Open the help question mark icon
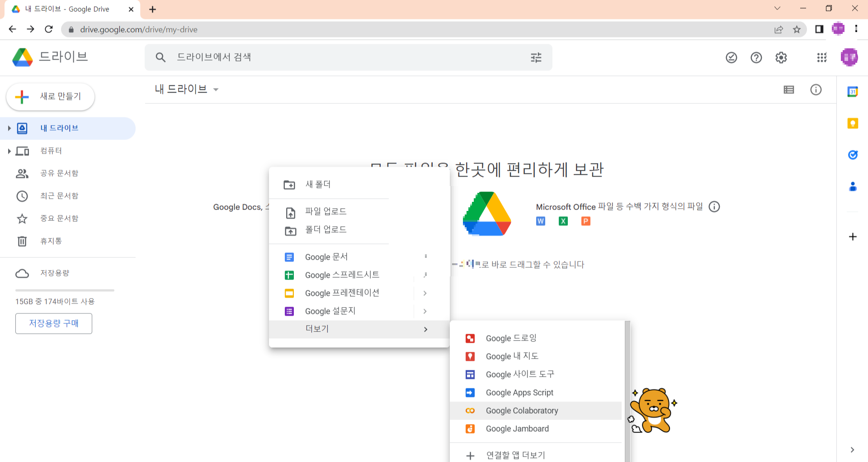Viewport: 868px width, 462px height. 756,57
